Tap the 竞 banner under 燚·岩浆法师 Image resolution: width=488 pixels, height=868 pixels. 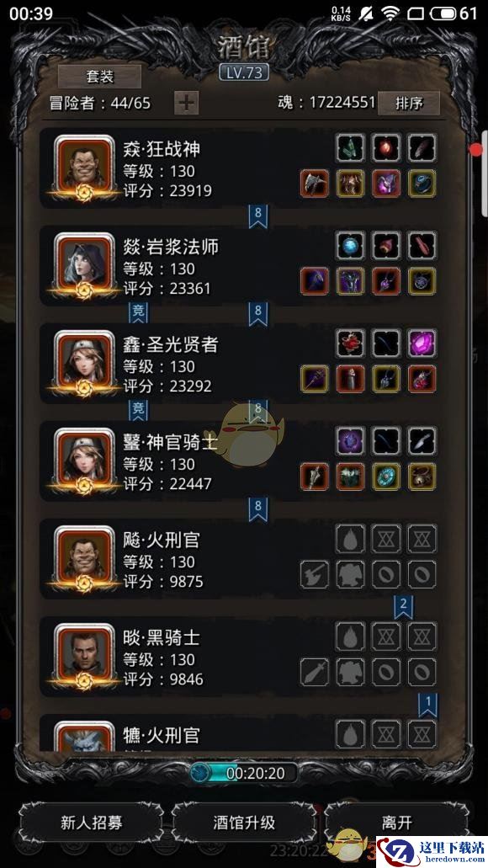pyautogui.click(x=138, y=313)
